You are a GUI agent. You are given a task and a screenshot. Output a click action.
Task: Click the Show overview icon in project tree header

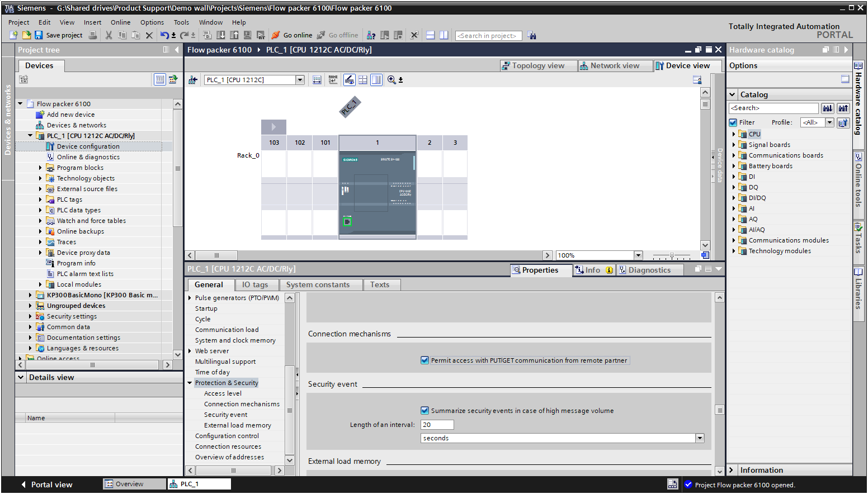coord(160,79)
